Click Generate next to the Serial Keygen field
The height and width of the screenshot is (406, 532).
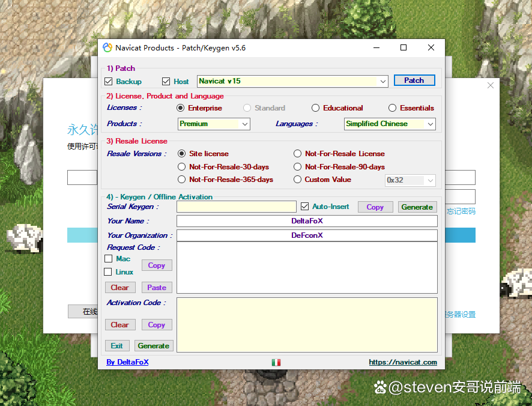click(417, 207)
